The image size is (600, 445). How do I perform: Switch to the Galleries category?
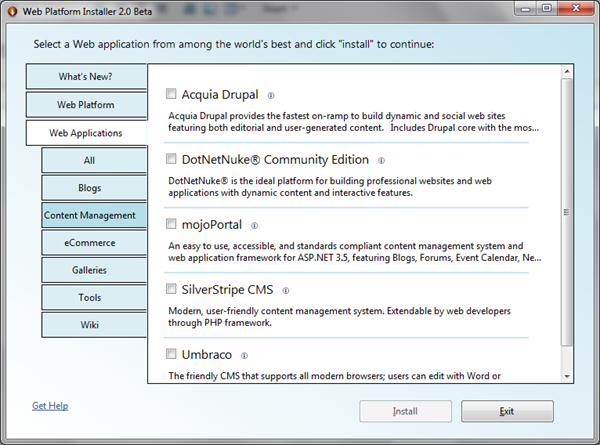[x=94, y=270]
